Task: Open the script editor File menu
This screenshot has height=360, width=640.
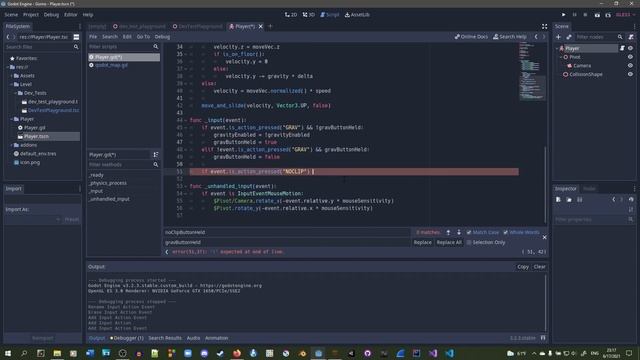Action: 93,37
